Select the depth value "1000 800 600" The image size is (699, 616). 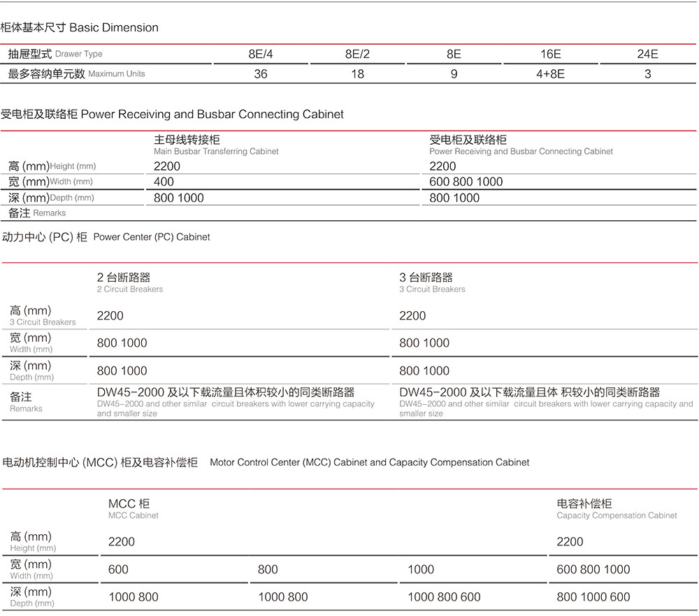coord(444,597)
